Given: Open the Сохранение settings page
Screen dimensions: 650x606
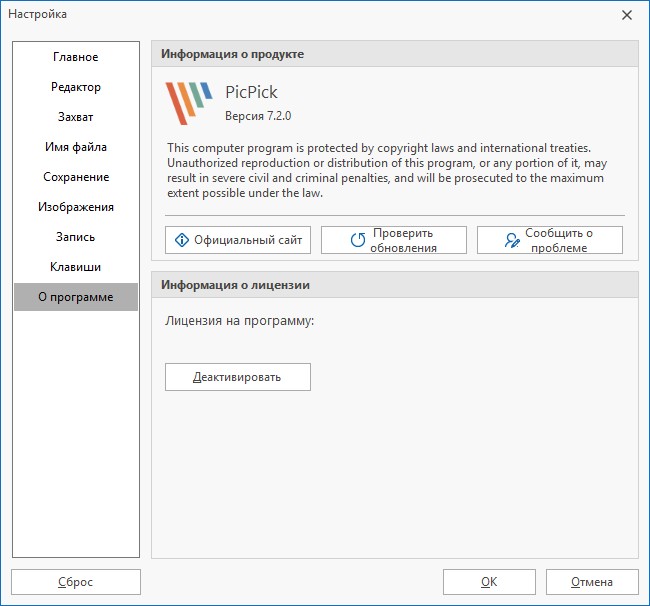Looking at the screenshot, I should coord(76,177).
